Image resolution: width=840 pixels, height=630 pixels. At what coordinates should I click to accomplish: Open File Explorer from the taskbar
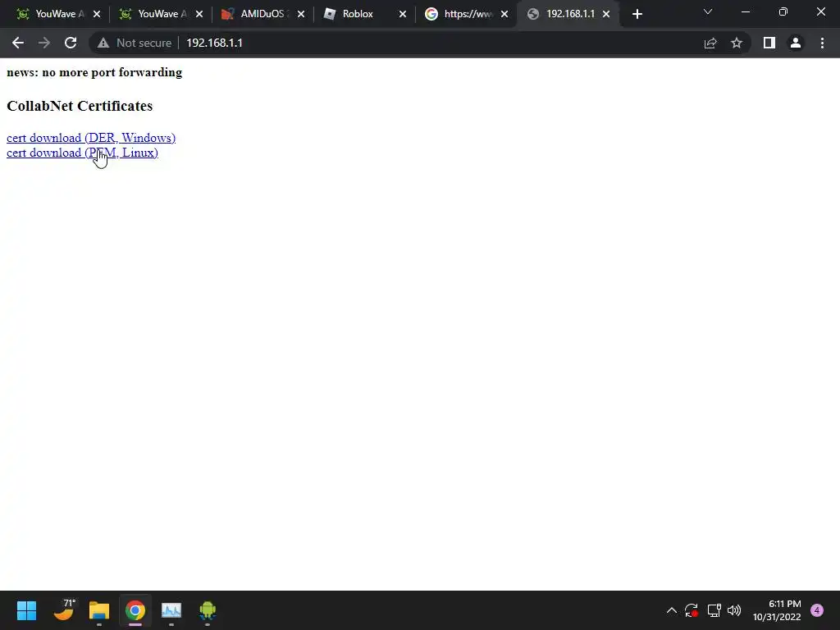point(99,610)
